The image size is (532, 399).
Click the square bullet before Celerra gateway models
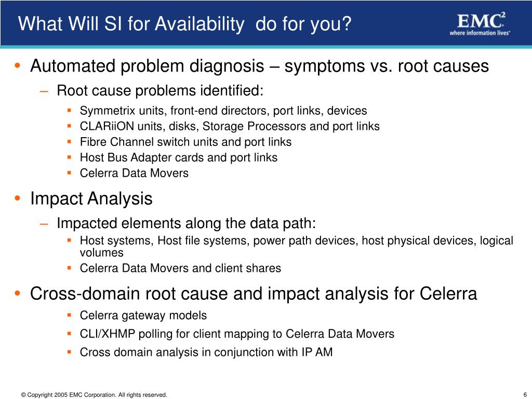pos(69,315)
